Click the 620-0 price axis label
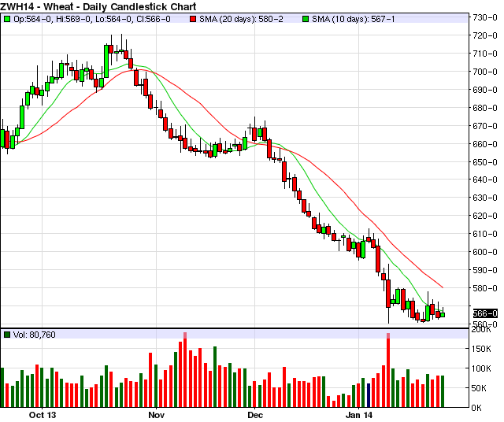504x422 pixels. [x=485, y=216]
